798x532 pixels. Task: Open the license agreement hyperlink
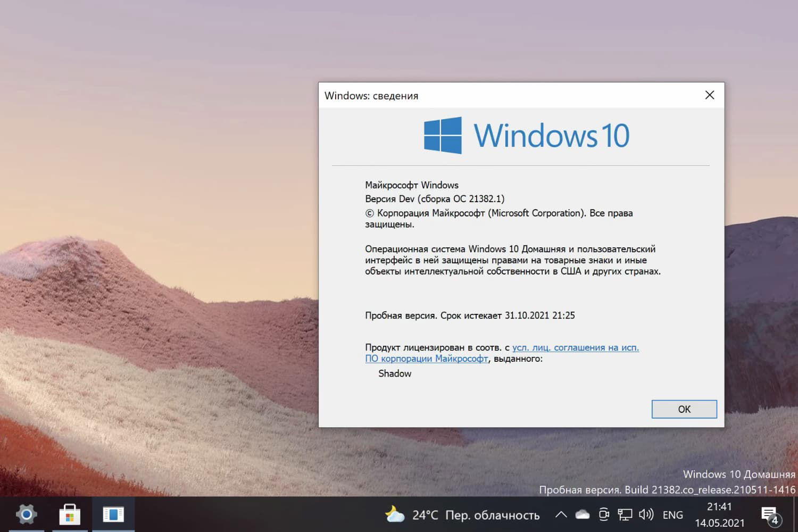(575, 347)
